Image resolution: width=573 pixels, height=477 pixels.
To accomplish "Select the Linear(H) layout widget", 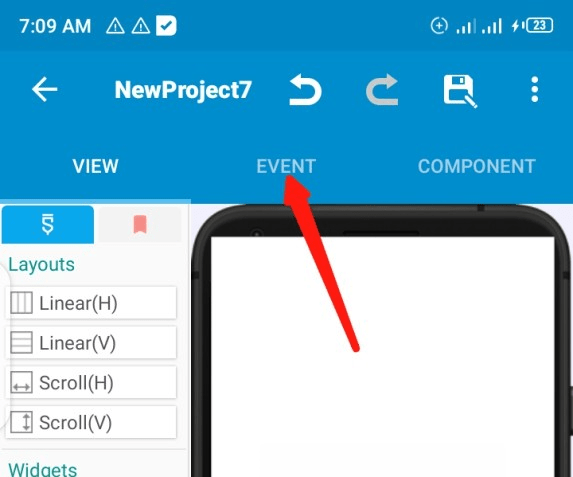I will click(x=91, y=303).
